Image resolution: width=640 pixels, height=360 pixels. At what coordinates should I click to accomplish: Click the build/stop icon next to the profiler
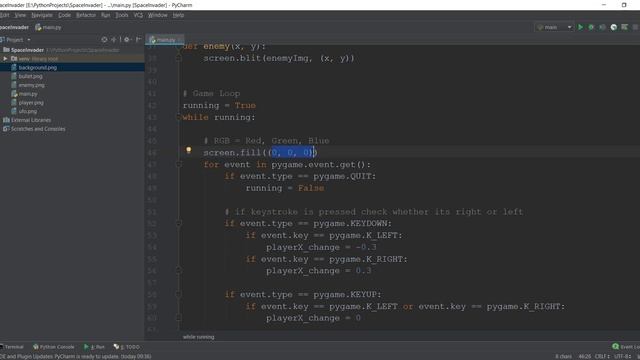click(x=624, y=27)
